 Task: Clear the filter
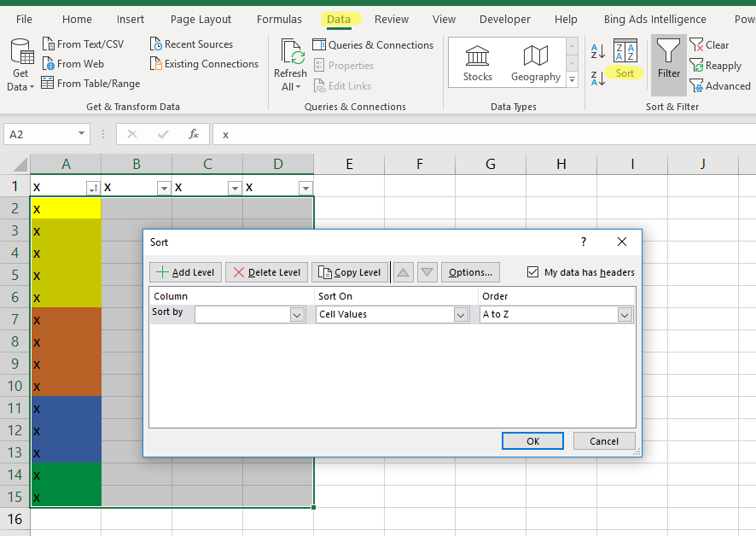(709, 45)
